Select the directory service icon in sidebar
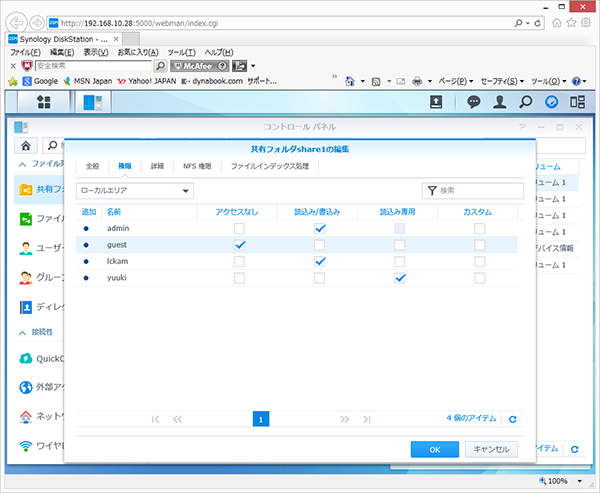The height and width of the screenshot is (493, 600). coord(26,307)
